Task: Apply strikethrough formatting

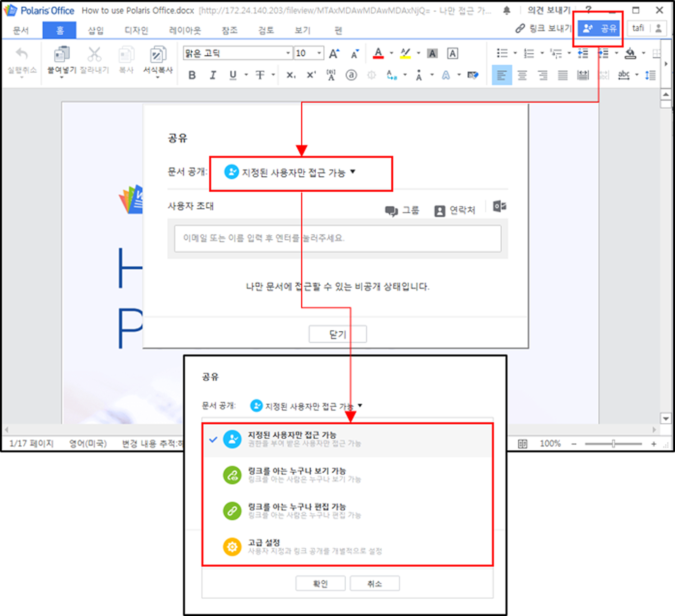Action: (261, 75)
